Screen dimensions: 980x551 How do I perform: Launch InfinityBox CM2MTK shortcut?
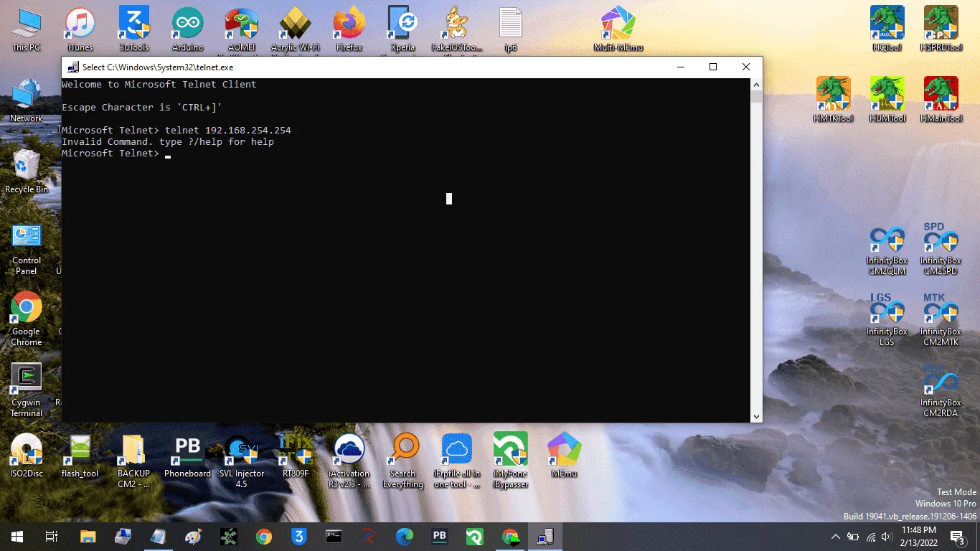click(941, 319)
